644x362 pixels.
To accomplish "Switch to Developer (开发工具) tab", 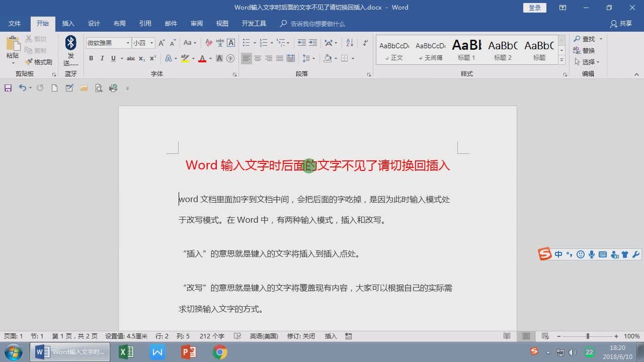I will coord(254,24).
